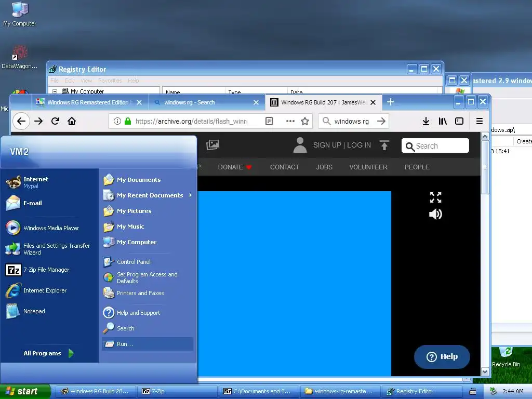Screen dimensions: 532x399
Task: Open E-mail from the Start menu
Action: pos(49,203)
